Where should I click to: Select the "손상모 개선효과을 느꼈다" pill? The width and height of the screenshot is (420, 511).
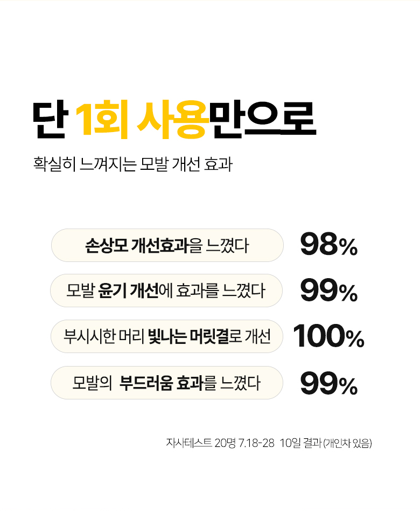tap(167, 245)
